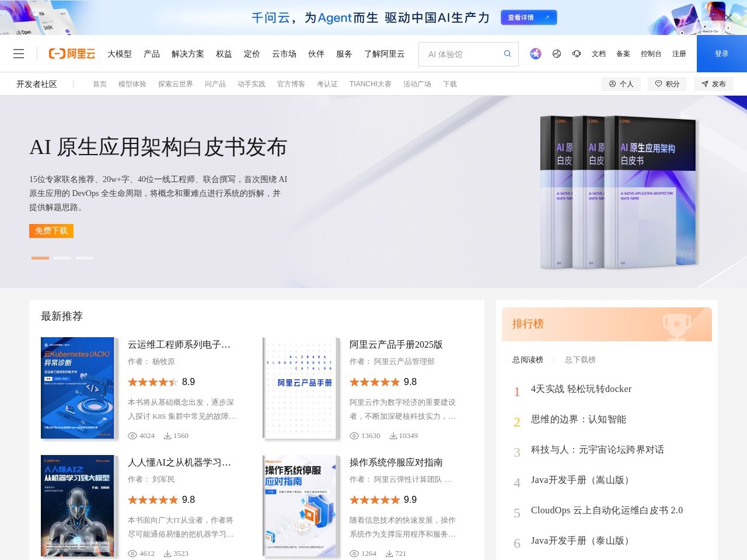The width and height of the screenshot is (747, 560).
Task: Open the 解决方案 menu
Action: click(188, 54)
